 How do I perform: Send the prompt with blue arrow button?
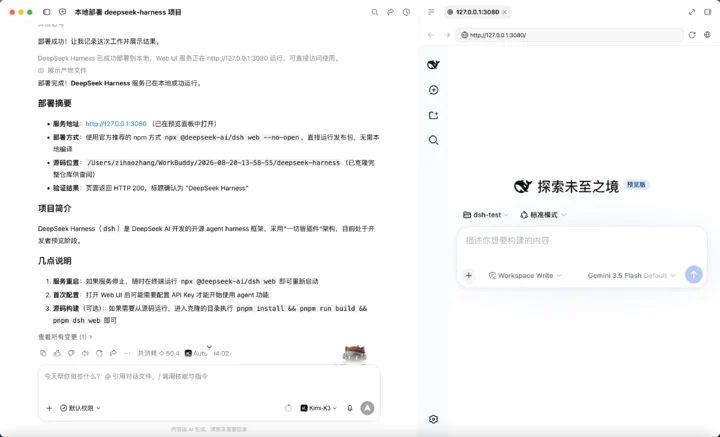pos(694,275)
